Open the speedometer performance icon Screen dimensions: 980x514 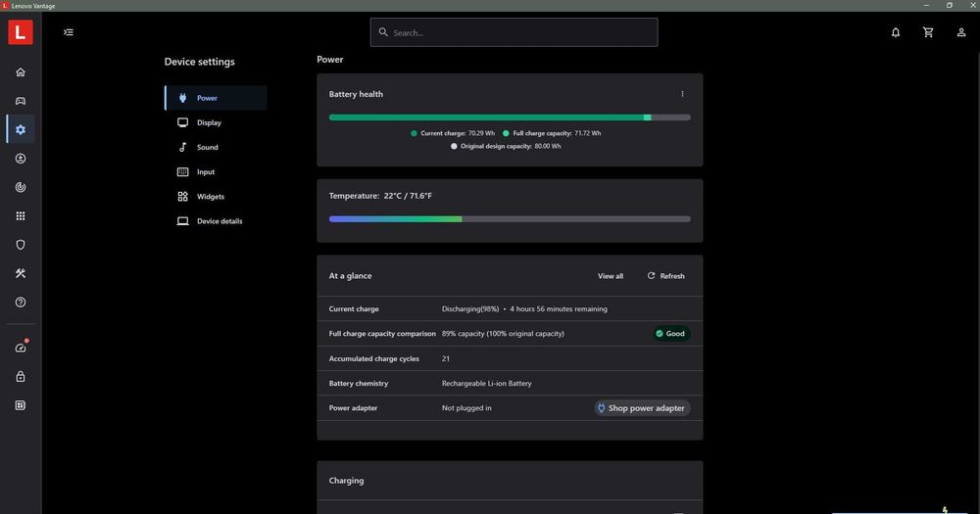[21, 348]
